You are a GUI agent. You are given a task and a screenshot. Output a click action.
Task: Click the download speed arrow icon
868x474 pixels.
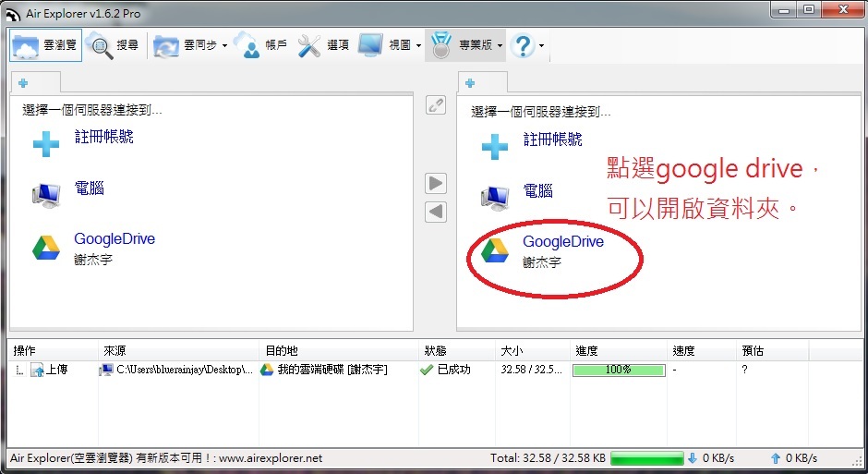pos(692,458)
